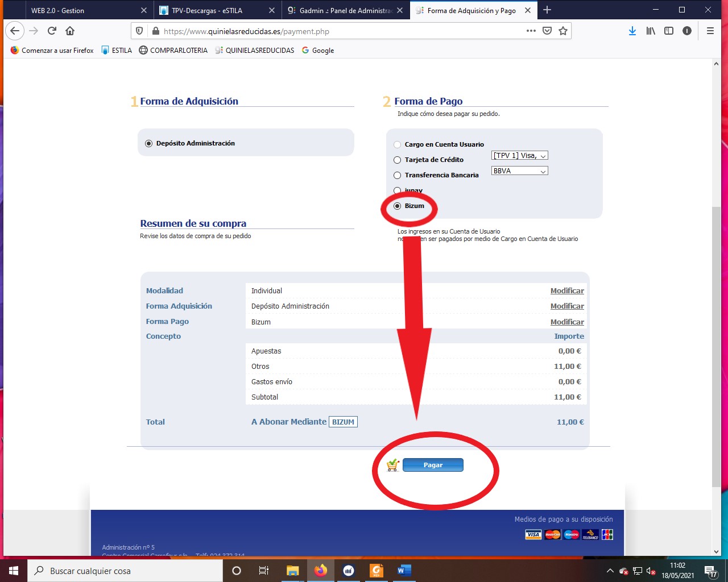Bookmark this page with the star icon

point(563,31)
